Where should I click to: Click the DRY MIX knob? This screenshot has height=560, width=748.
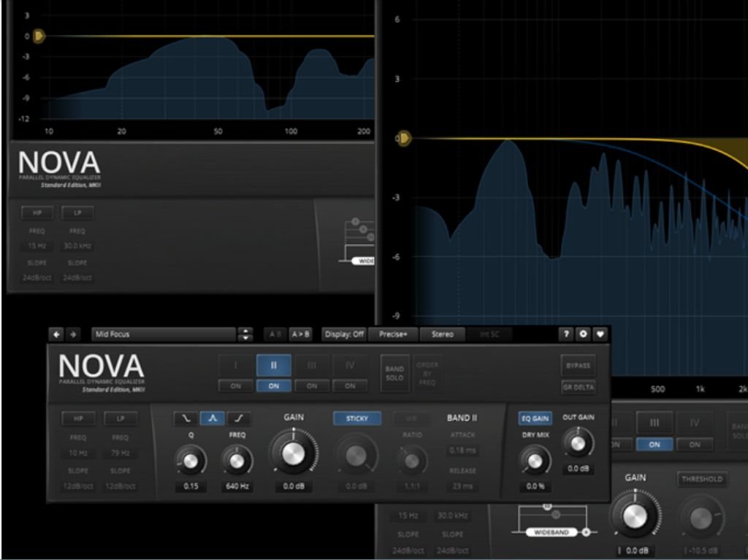pos(535,461)
